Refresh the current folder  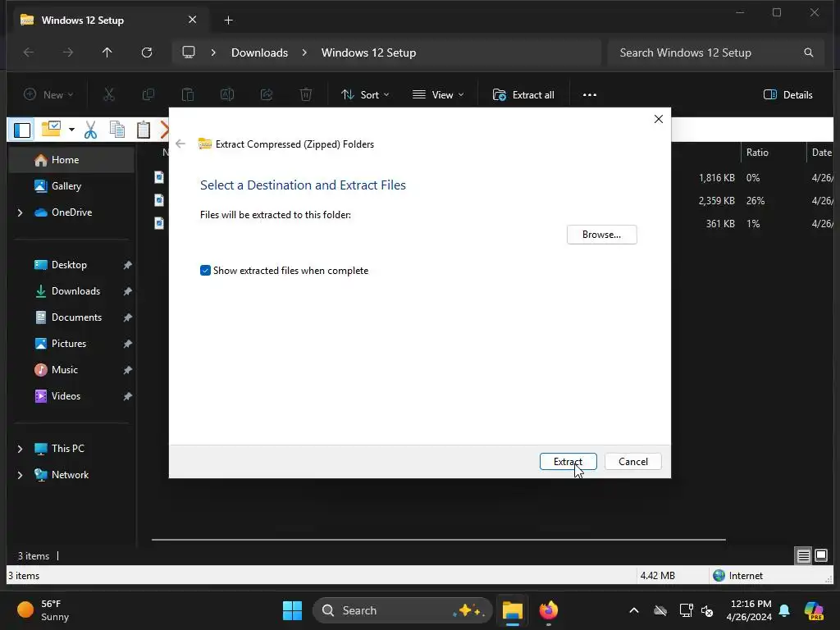(x=146, y=52)
